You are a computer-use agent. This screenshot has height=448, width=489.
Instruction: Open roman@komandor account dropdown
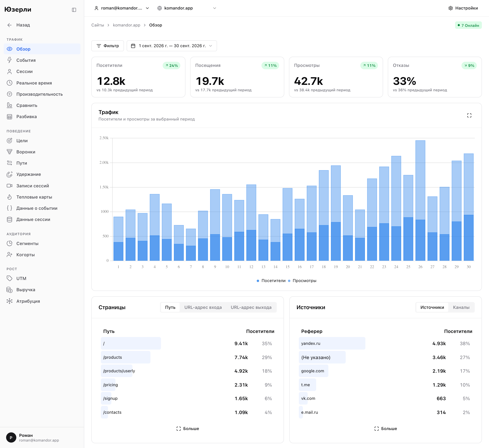tap(122, 8)
